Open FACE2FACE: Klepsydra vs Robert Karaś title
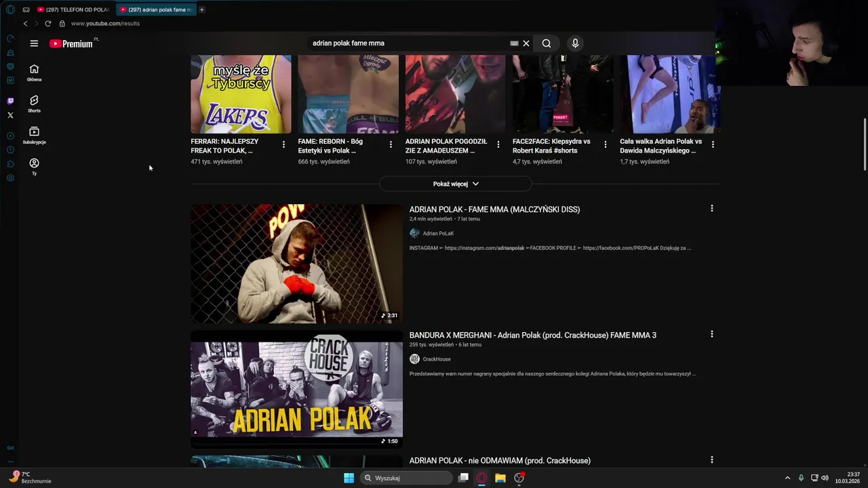 [x=551, y=146]
